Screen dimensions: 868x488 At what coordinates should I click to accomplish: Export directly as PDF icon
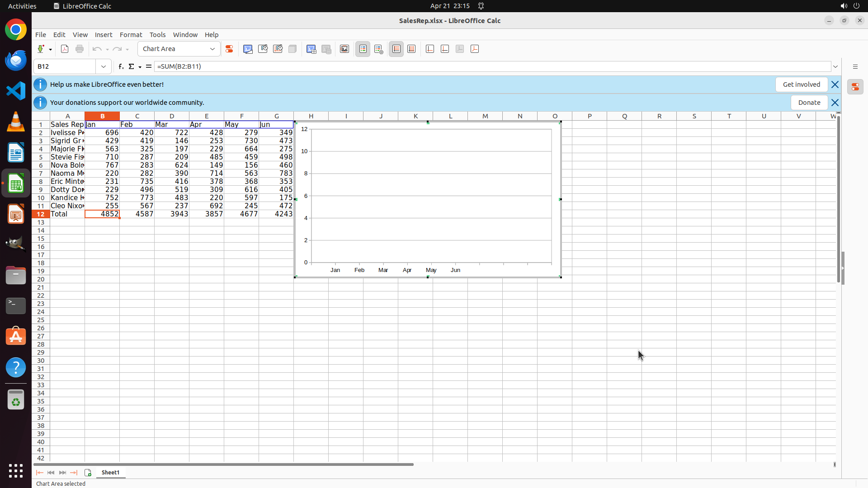tap(65, 49)
